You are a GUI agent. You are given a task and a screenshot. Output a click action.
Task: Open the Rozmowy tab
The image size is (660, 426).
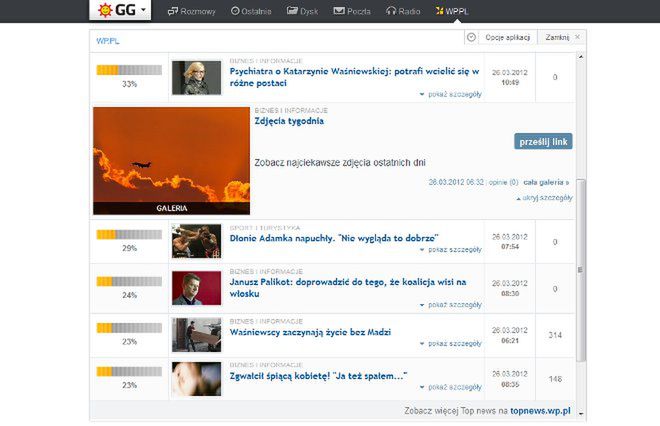pos(192,11)
